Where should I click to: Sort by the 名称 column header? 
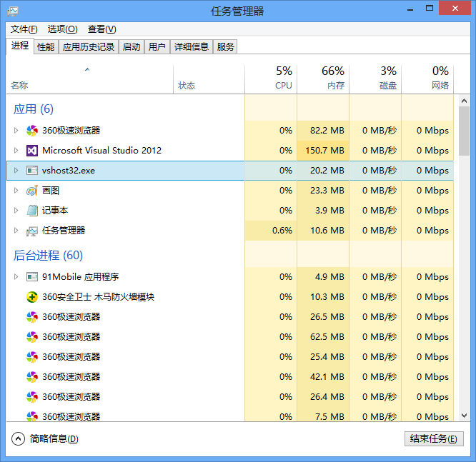click(89, 79)
